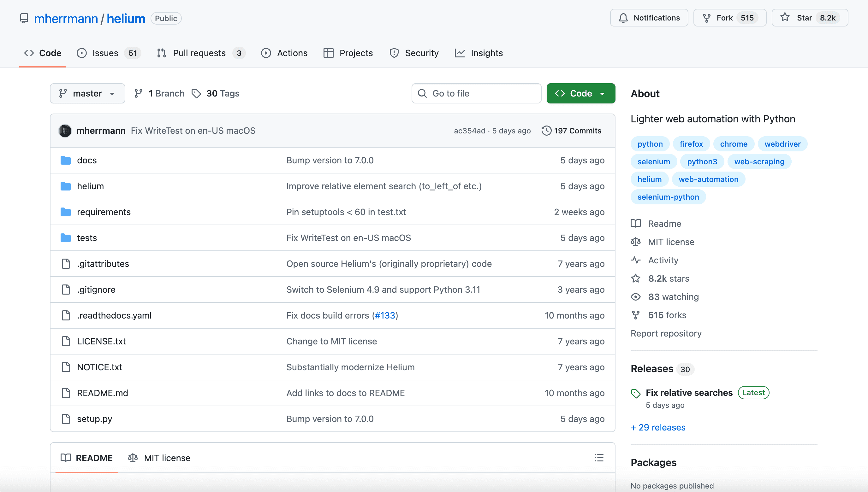Open the + 29 releases link
This screenshot has width=868, height=492.
(x=658, y=427)
